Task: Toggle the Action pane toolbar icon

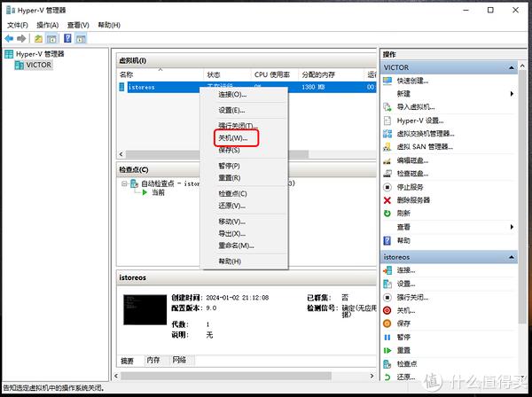Action: [81, 39]
